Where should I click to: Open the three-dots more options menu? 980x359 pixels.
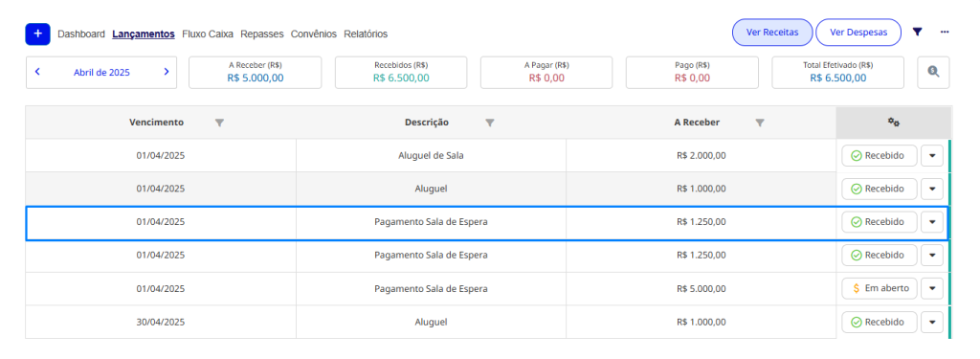click(945, 32)
